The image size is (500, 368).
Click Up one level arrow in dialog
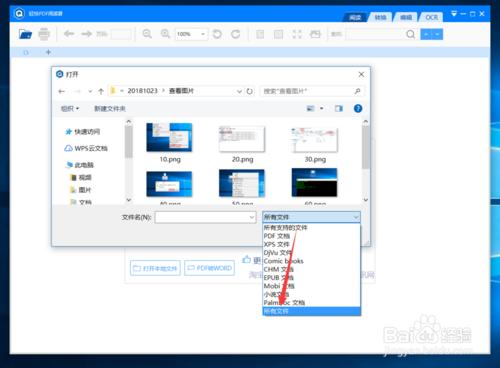coord(101,91)
